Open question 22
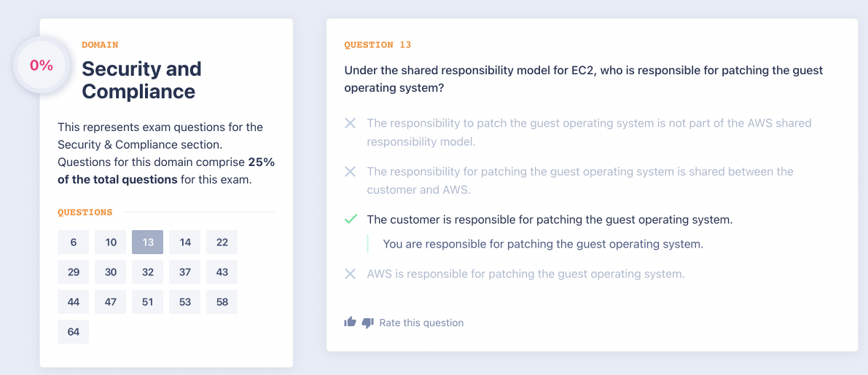 point(222,242)
